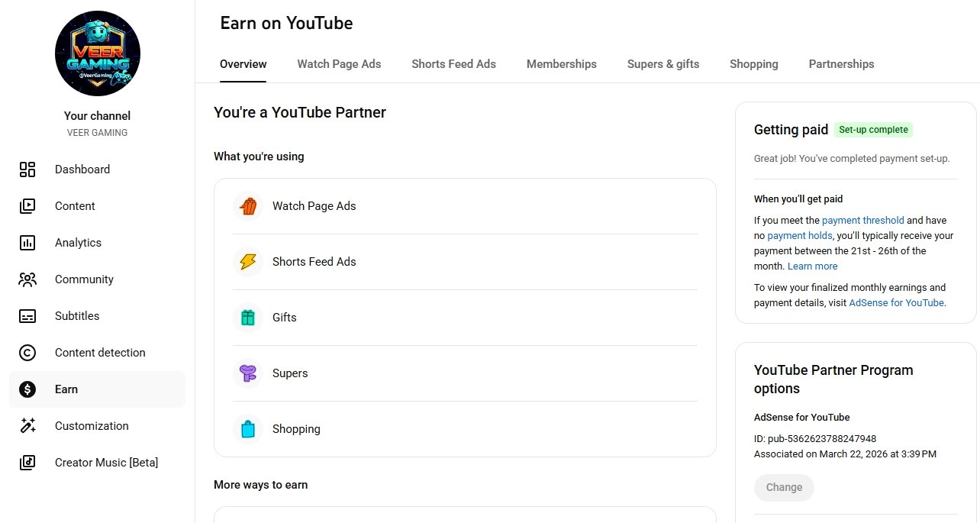Open Content detection copyright icon
This screenshot has height=523, width=980.
point(27,353)
